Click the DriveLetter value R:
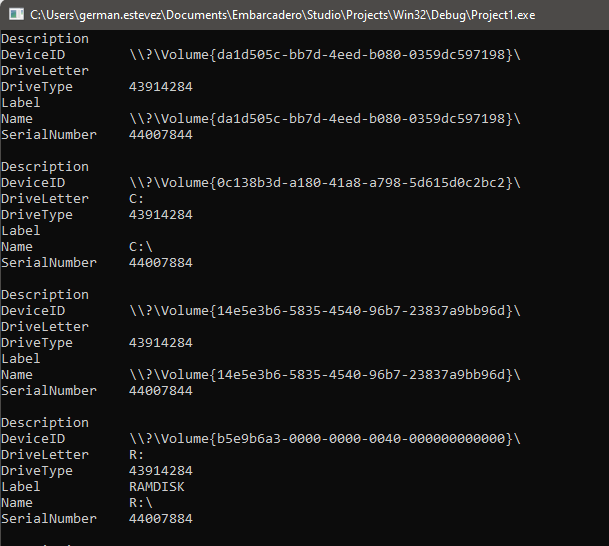The width and height of the screenshot is (609, 546). click(x=136, y=455)
